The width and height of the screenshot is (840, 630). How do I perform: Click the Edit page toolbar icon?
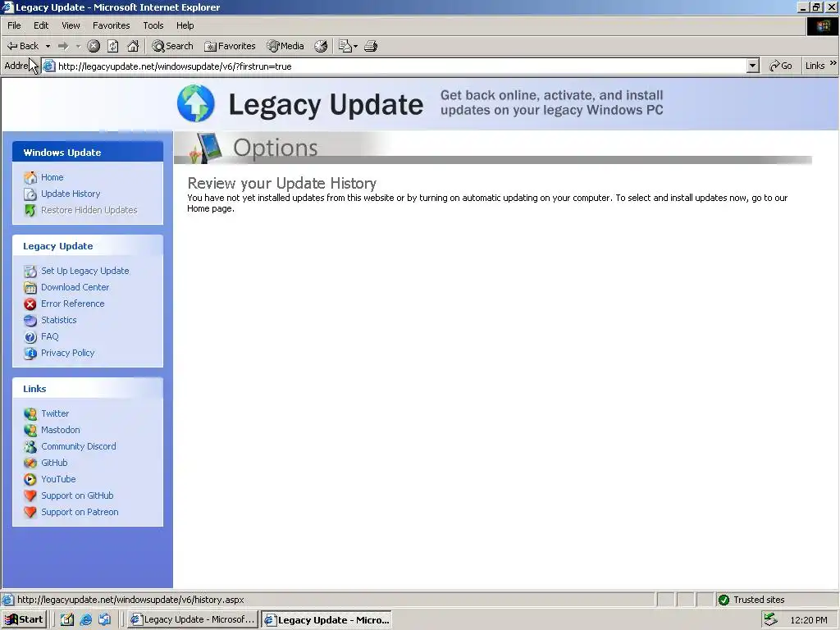pos(346,46)
